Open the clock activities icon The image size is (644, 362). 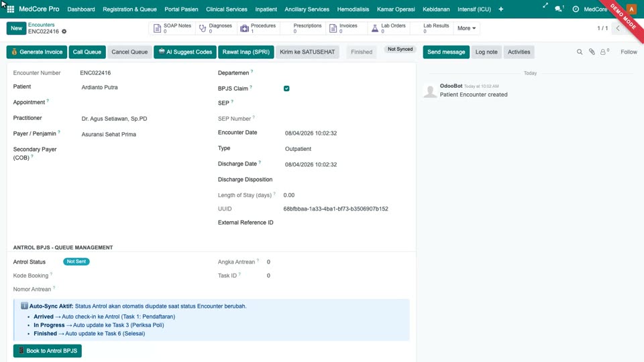(x=576, y=9)
